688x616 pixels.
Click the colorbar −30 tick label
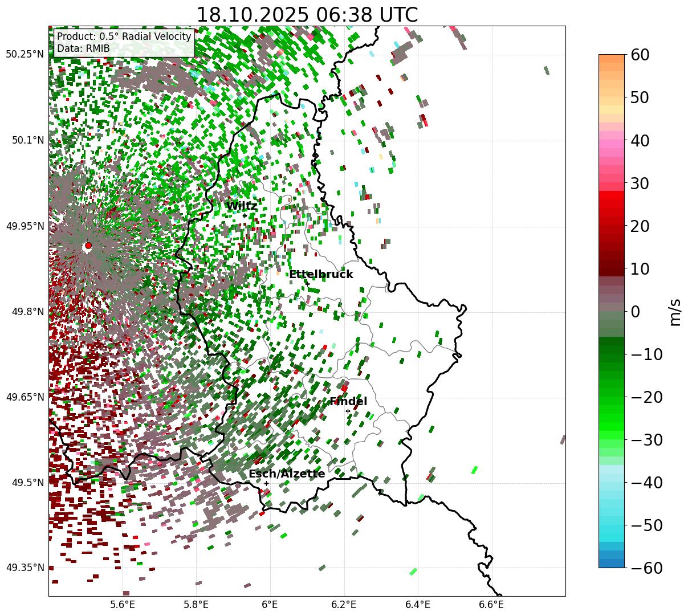pyautogui.click(x=646, y=439)
